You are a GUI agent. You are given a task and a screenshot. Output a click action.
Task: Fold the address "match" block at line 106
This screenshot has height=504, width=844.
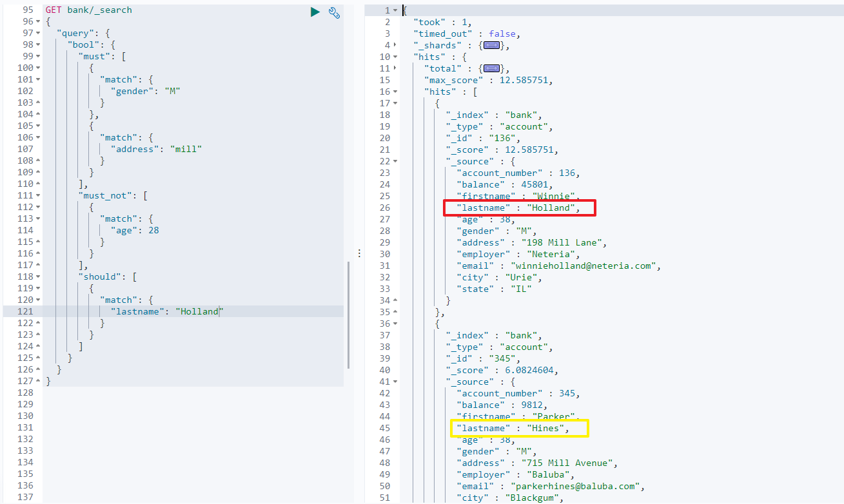(39, 138)
